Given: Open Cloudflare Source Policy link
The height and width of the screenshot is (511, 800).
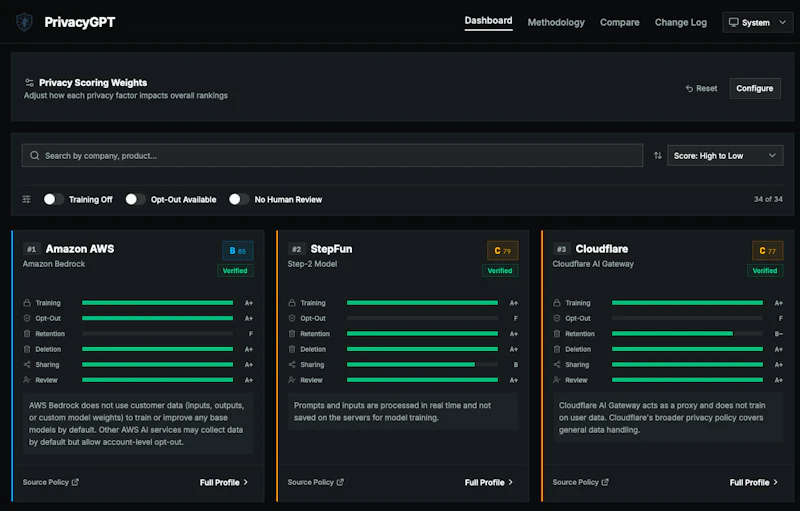Looking at the screenshot, I should (x=580, y=482).
